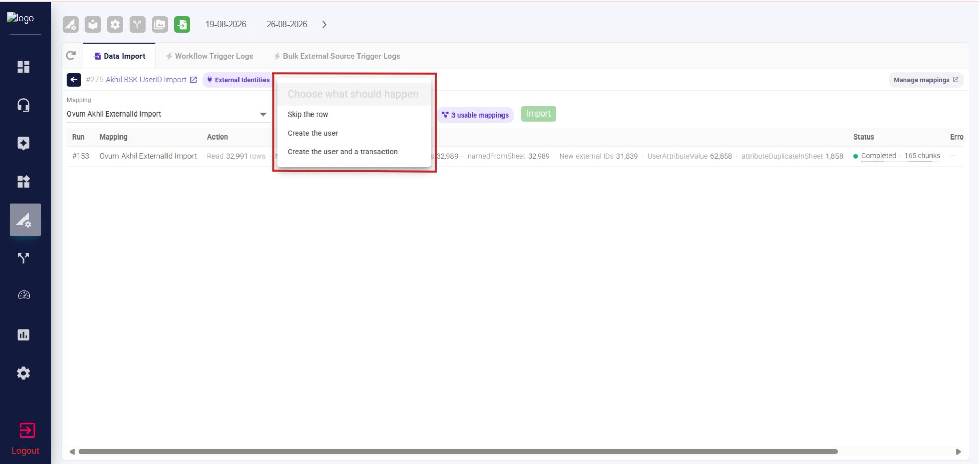
Task: Click the back arrow button
Action: pos(74,80)
